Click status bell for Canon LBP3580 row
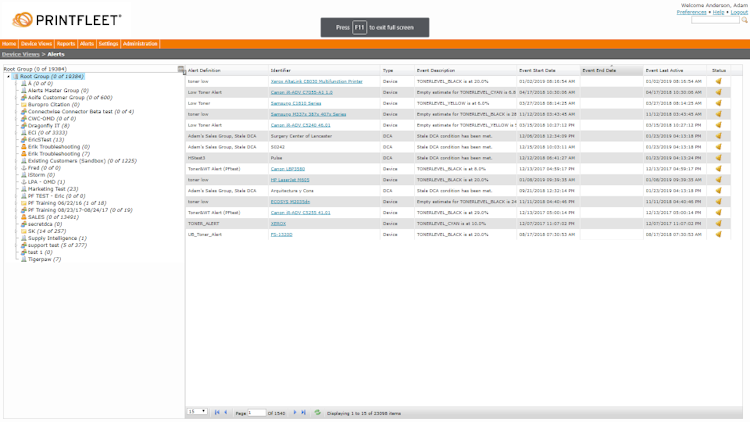 pyautogui.click(x=718, y=169)
